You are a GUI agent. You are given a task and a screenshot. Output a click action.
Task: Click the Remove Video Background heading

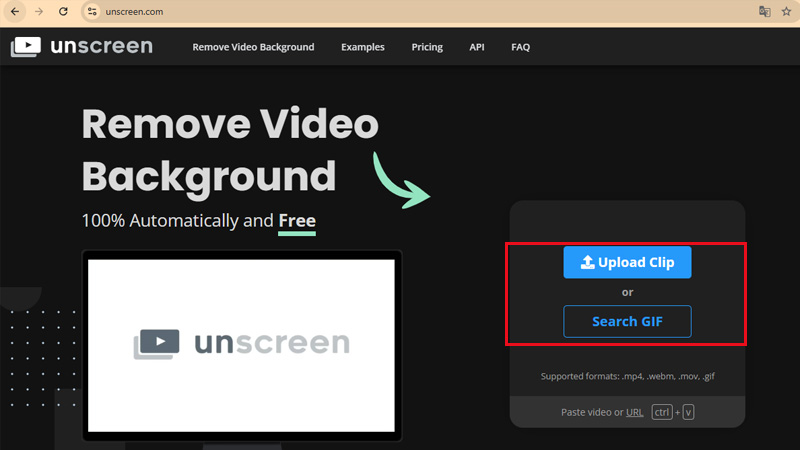coord(229,150)
